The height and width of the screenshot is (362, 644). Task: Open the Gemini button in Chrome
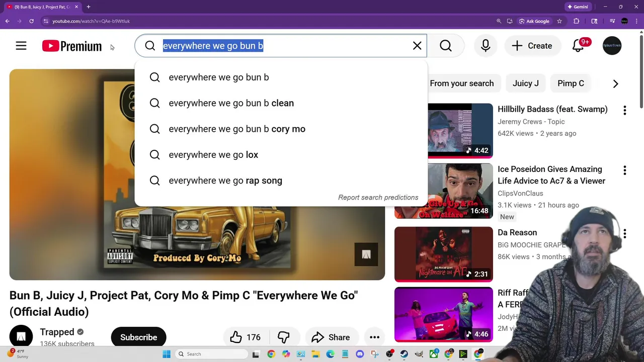[x=578, y=7]
